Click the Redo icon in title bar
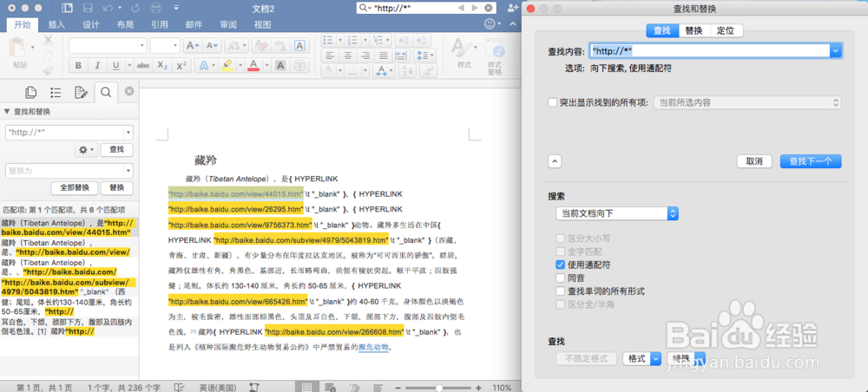This screenshot has width=868, height=392. [x=135, y=8]
